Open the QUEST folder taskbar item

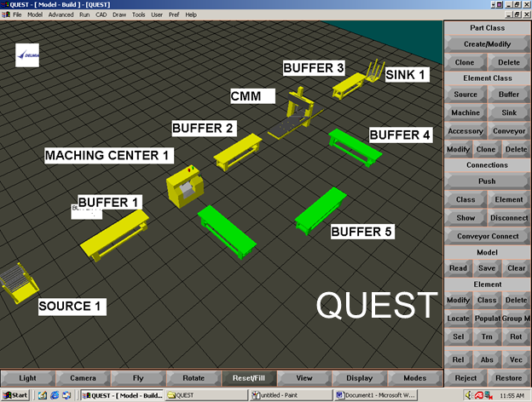pos(206,395)
